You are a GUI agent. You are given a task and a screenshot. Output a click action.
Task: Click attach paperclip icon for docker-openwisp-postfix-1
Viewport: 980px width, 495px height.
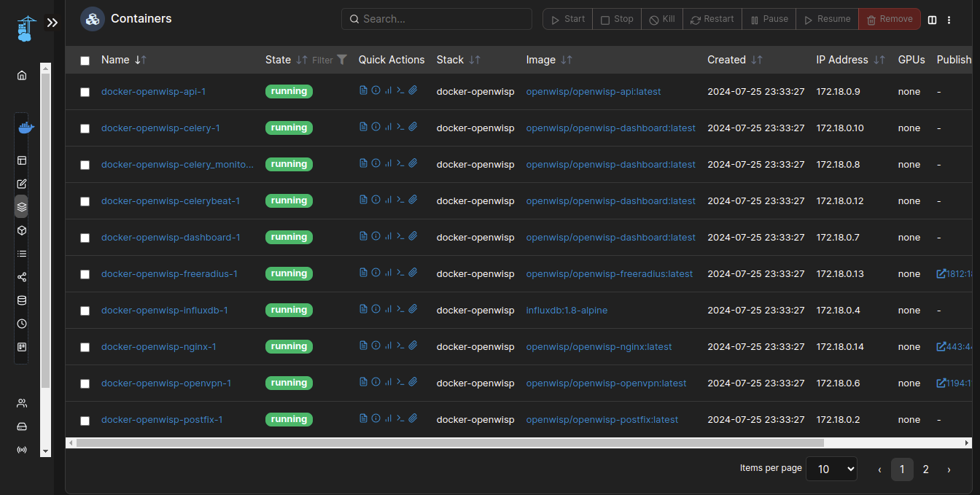coord(413,418)
